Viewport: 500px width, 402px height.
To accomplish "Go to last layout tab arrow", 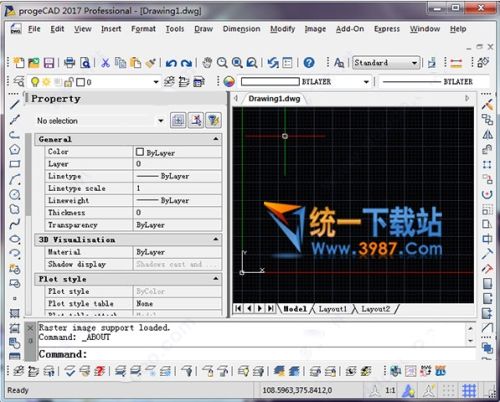I will pos(271,309).
